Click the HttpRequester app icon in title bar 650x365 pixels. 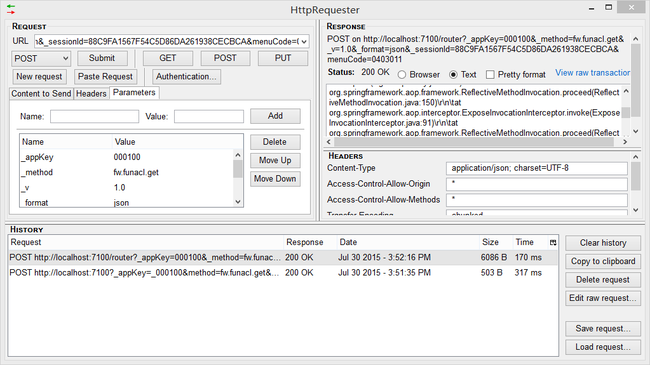11,9
